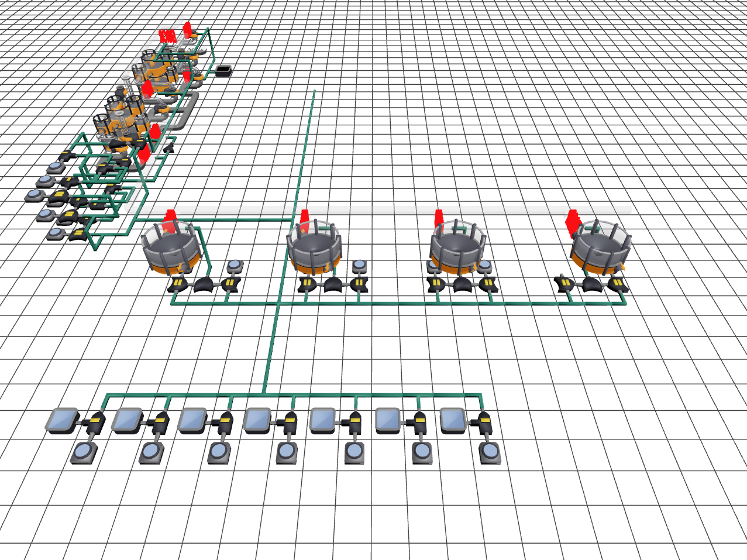Select right yellow-striped unit below the first vat
This screenshot has height=560, width=747.
click(230, 286)
